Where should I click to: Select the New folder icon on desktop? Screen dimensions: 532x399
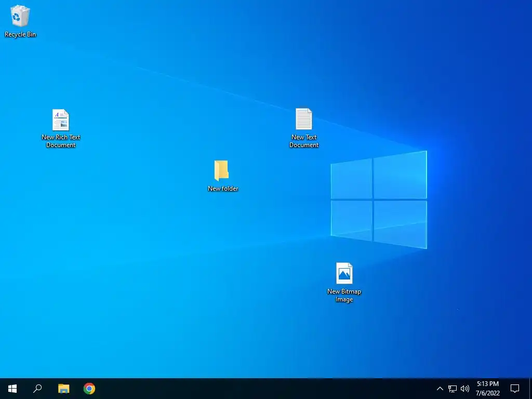[x=221, y=170]
